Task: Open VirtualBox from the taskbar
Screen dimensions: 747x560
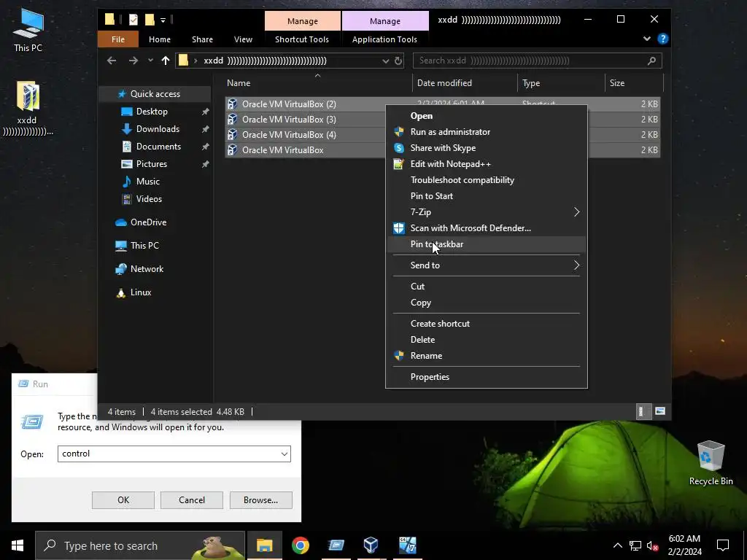Action: coord(371,545)
